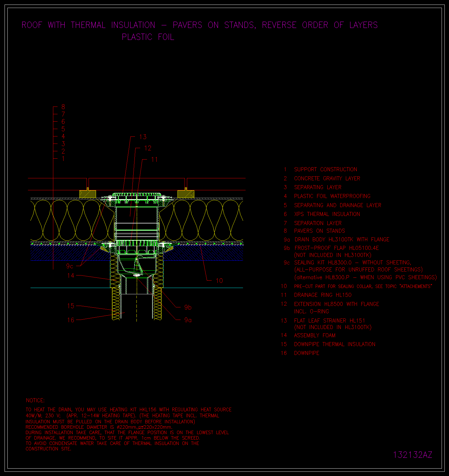Click 'INCL. O-RING' legend line
449x476 pixels.
tap(311, 312)
